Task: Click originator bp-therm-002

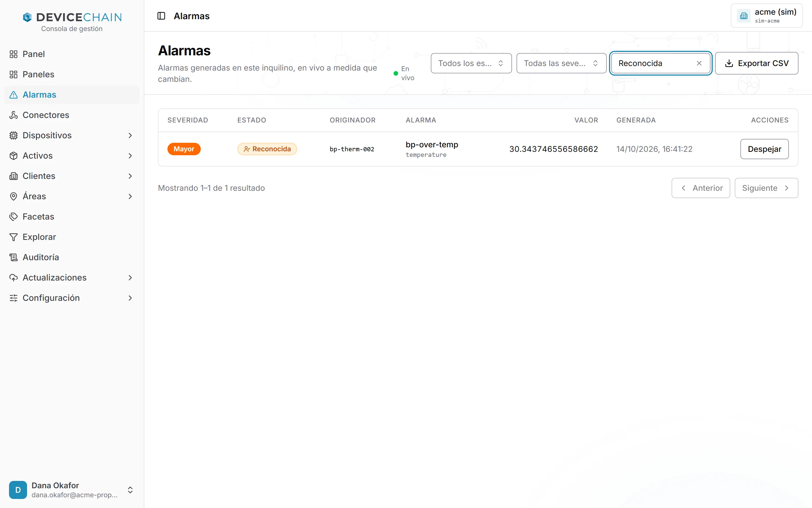Action: click(x=352, y=149)
